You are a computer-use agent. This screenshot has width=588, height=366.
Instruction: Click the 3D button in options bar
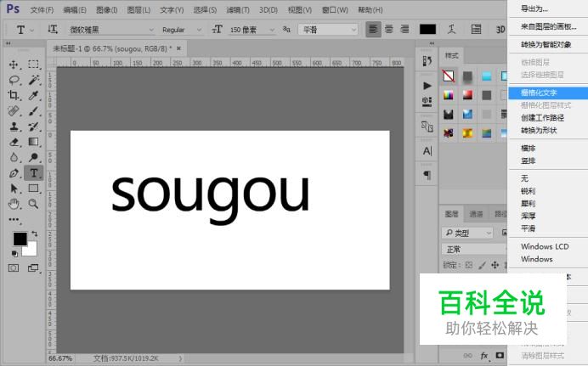pyautogui.click(x=500, y=29)
